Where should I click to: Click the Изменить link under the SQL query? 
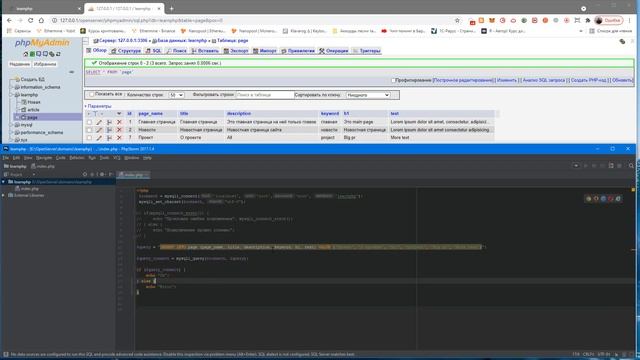(507, 80)
